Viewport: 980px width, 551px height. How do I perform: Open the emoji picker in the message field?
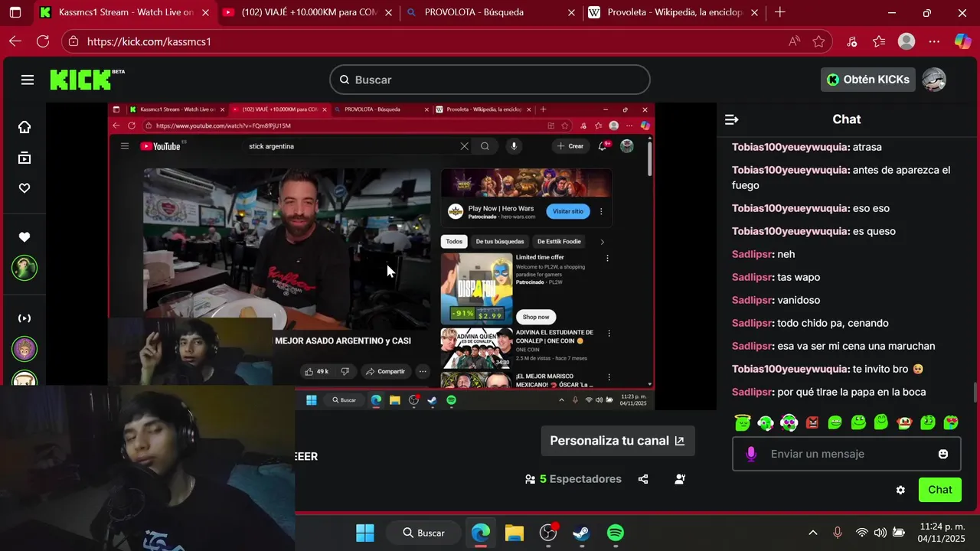pyautogui.click(x=943, y=454)
